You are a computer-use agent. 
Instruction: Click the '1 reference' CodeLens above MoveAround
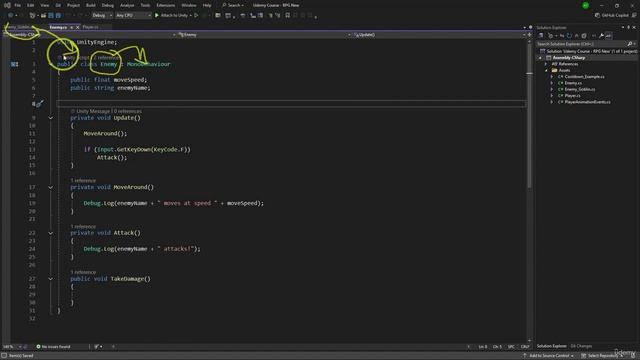pyautogui.click(x=83, y=180)
